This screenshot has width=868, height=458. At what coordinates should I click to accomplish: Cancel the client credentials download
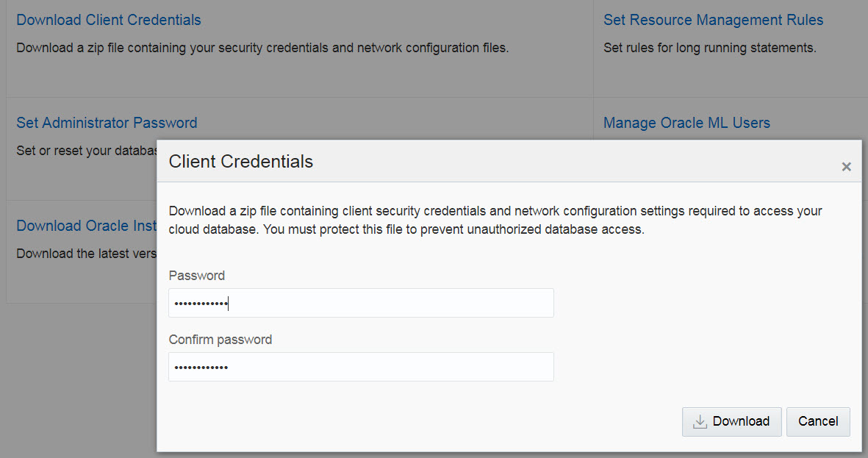(x=818, y=421)
